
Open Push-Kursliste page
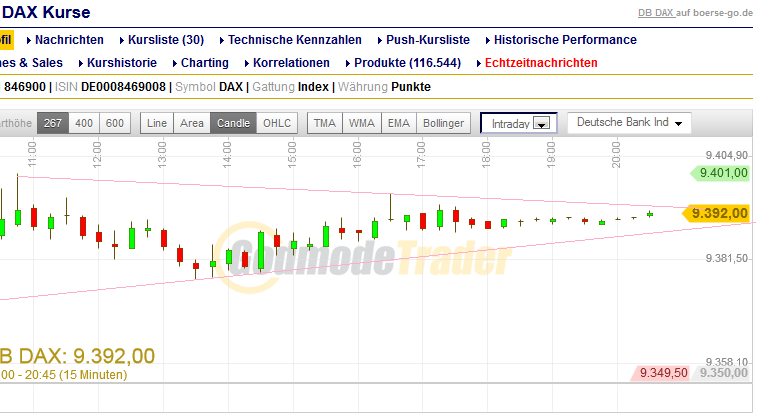click(x=428, y=40)
